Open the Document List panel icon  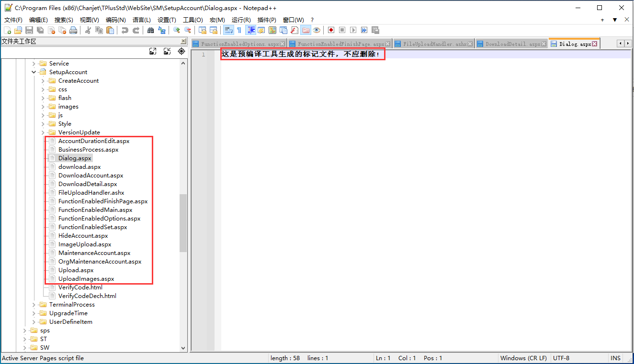click(x=283, y=30)
